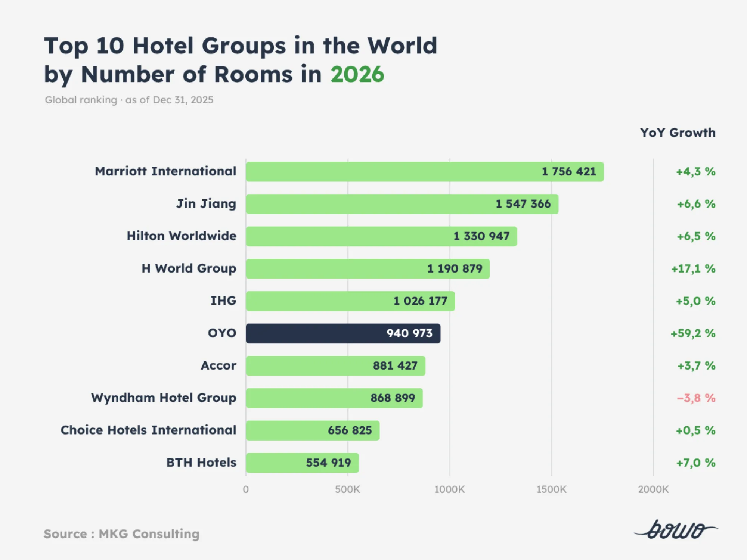This screenshot has width=747, height=560.
Task: Click the growth figure '+0,5 %'
Action: [x=695, y=430]
